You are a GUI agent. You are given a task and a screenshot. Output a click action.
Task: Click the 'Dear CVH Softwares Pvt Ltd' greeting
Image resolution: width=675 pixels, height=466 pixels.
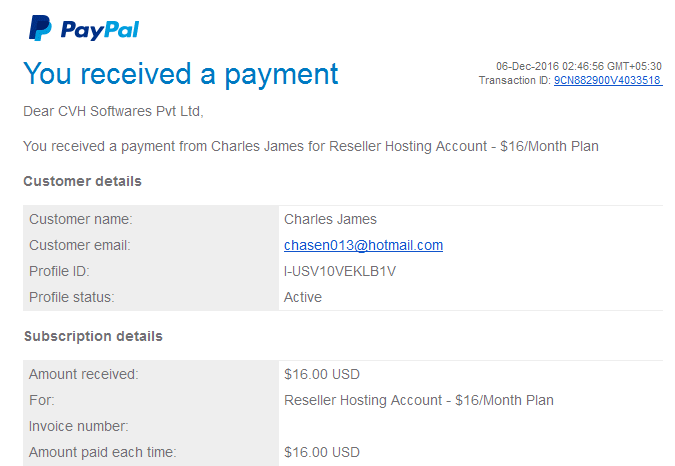point(113,111)
